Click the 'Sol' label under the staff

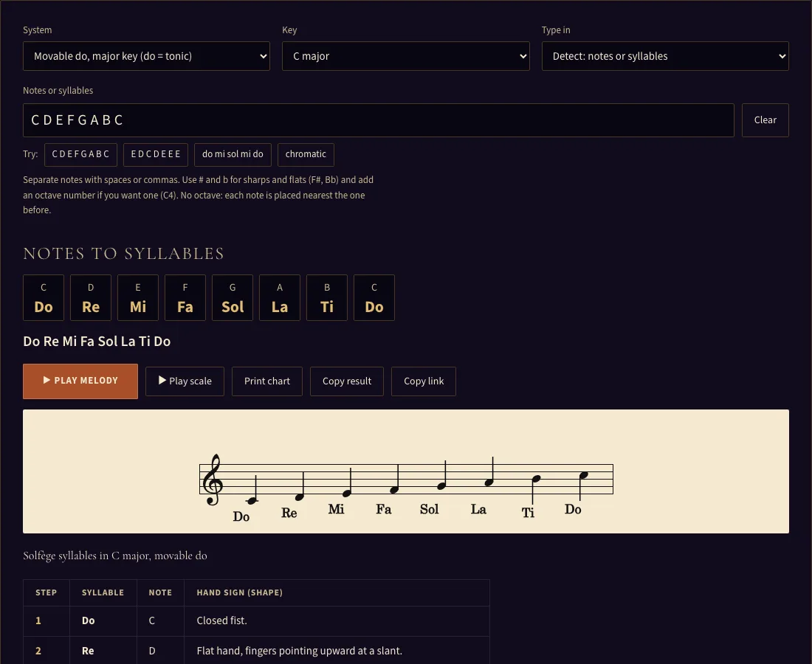click(430, 509)
